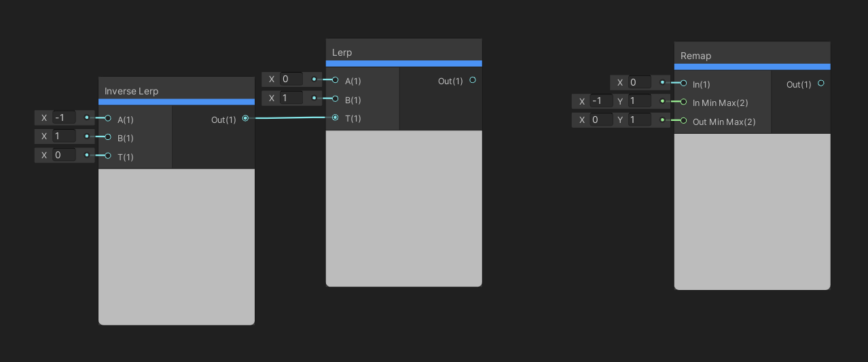This screenshot has height=362, width=868.
Task: Click the Inverse Lerp B(1) input port
Action: point(108,137)
